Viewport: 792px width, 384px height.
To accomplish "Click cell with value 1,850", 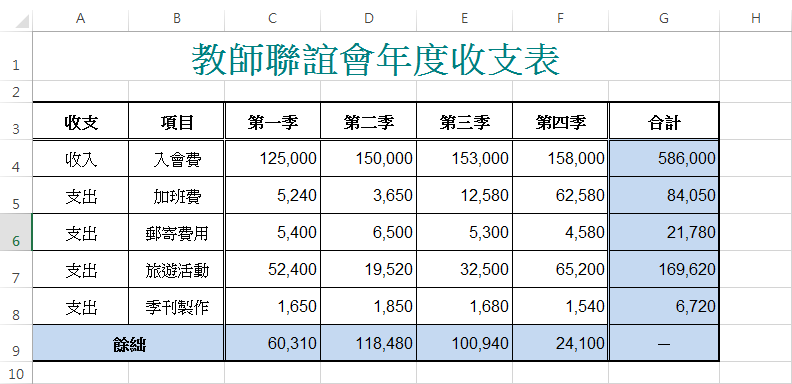I will 369,306.
